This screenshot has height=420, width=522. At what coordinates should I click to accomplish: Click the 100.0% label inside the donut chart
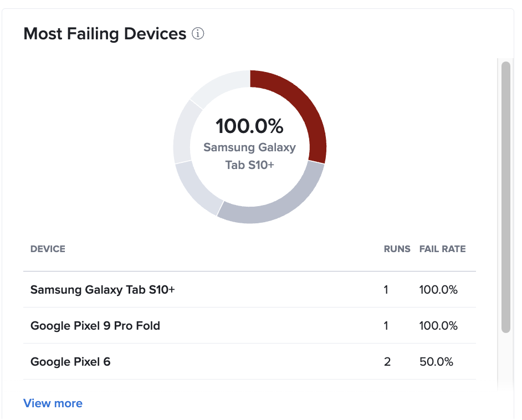click(x=249, y=126)
